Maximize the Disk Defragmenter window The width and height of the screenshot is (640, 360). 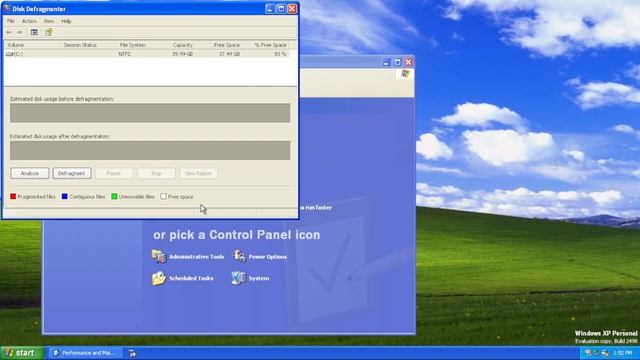tap(281, 9)
